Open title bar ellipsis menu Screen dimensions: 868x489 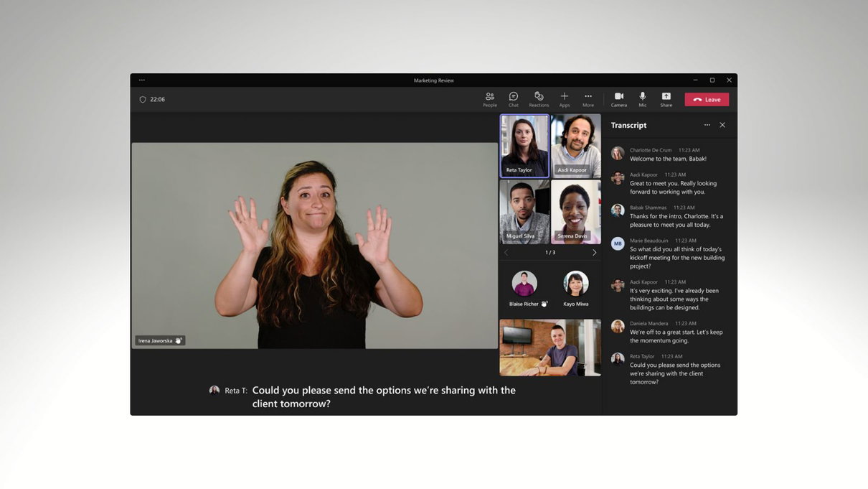click(x=142, y=80)
